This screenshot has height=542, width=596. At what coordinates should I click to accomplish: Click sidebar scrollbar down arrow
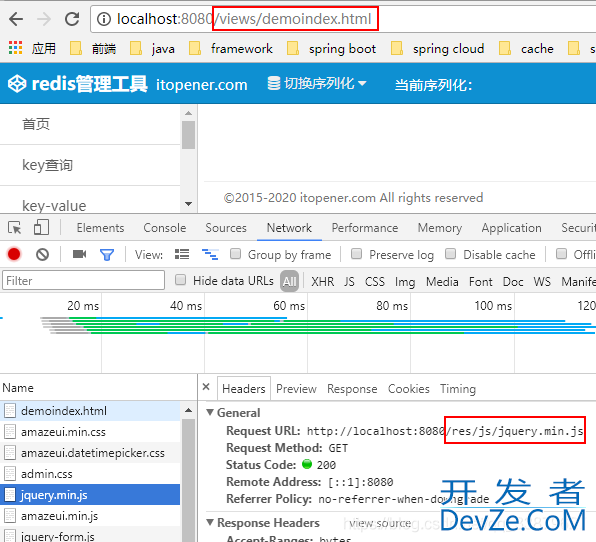point(189,204)
